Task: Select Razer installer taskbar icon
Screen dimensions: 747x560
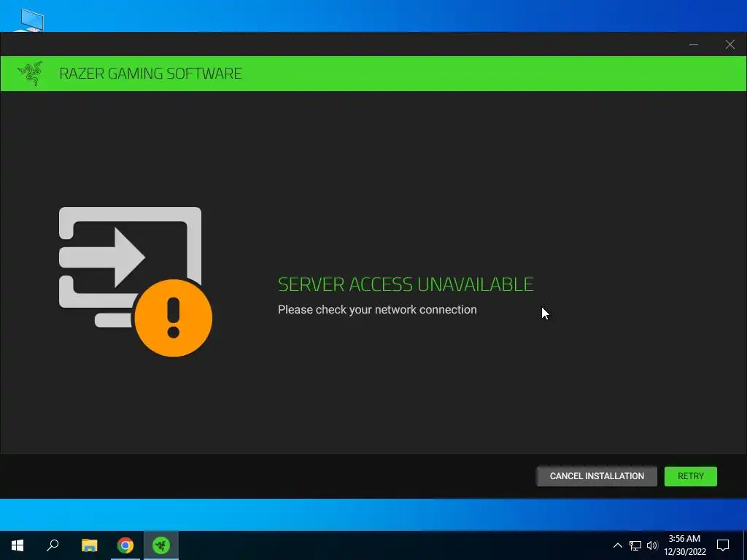Action: click(161, 545)
